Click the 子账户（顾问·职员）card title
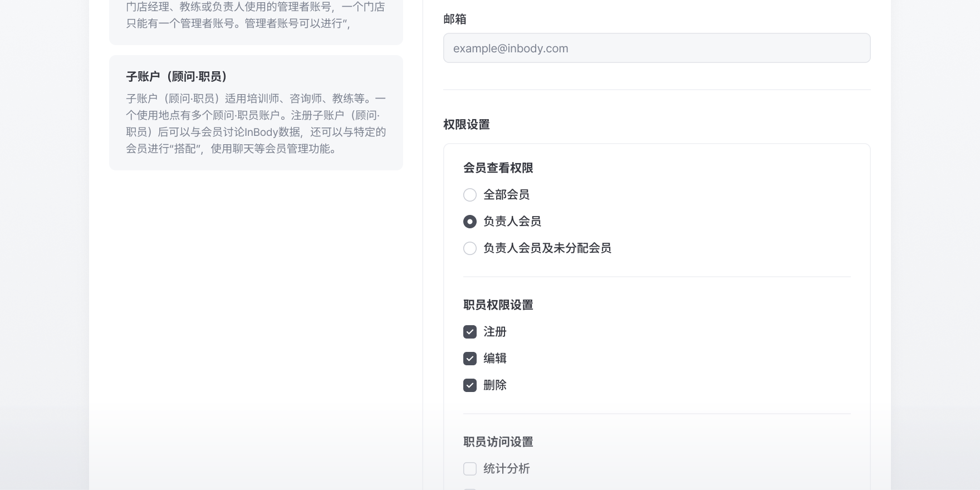This screenshot has height=490, width=980. pos(177,76)
